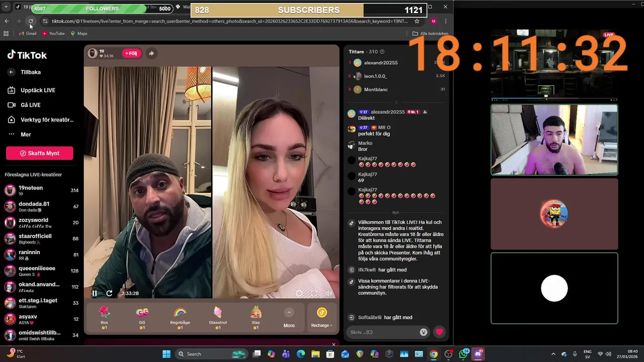Tap the heart like button
The width and height of the screenshot is (644, 362).
439,332
